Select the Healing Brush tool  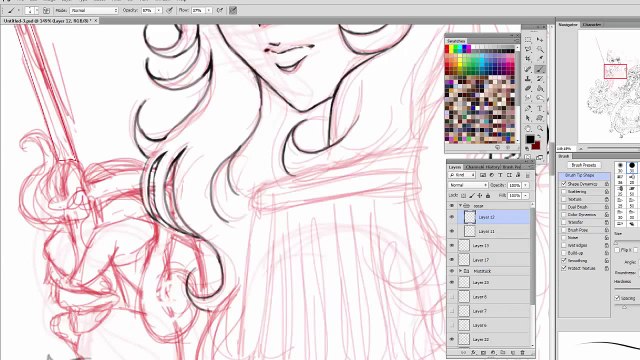click(x=528, y=69)
